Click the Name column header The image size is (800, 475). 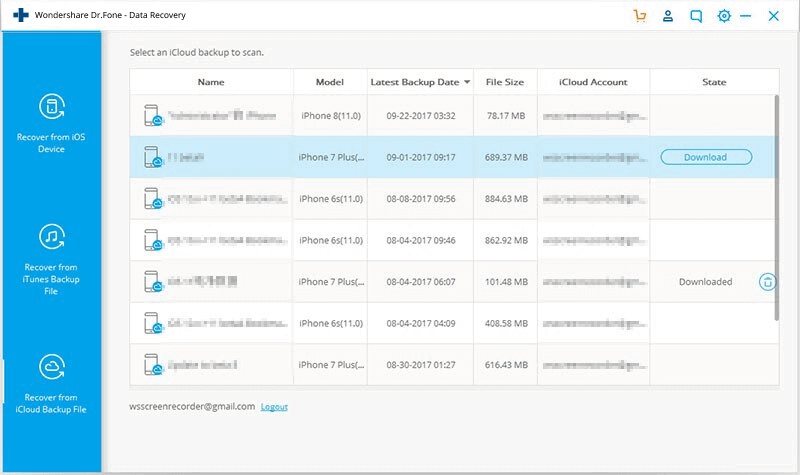211,82
